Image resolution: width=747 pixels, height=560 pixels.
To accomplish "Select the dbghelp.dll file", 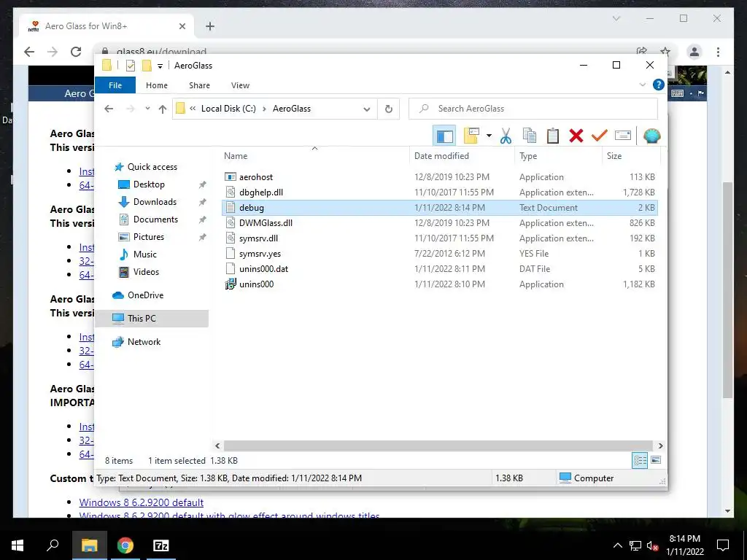I will pos(439,192).
